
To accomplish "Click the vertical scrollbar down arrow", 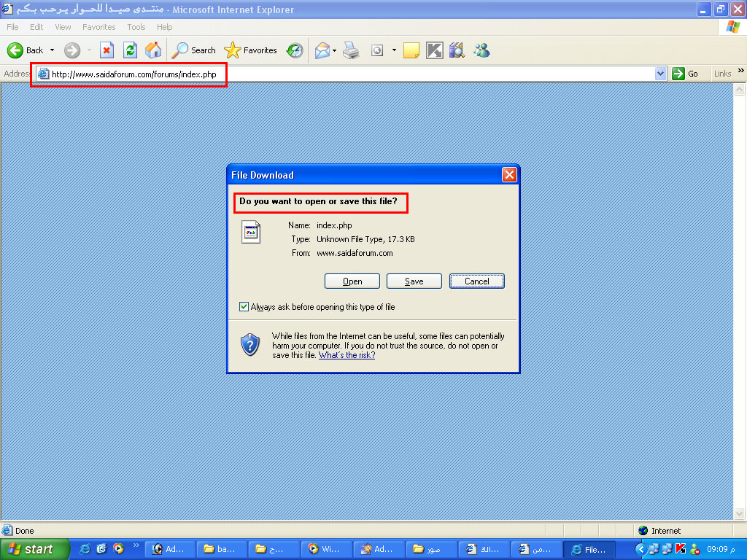I will tap(740, 513).
